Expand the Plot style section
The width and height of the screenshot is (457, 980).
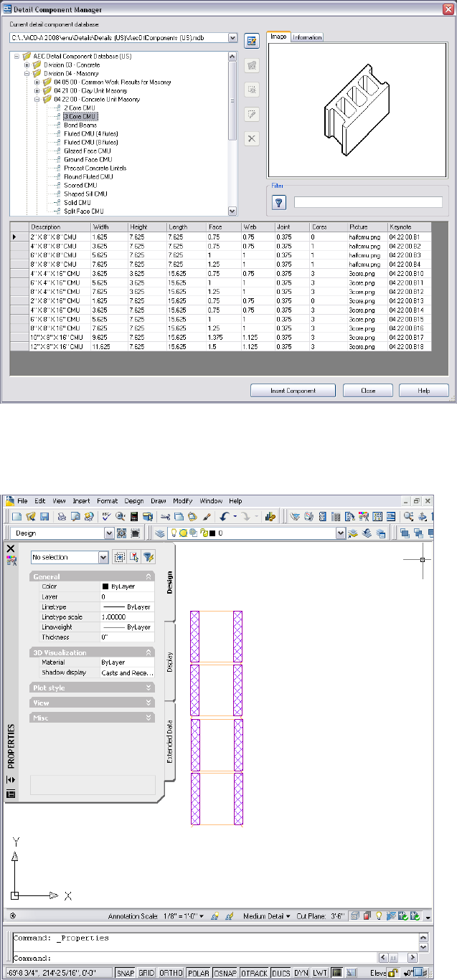pos(149,687)
